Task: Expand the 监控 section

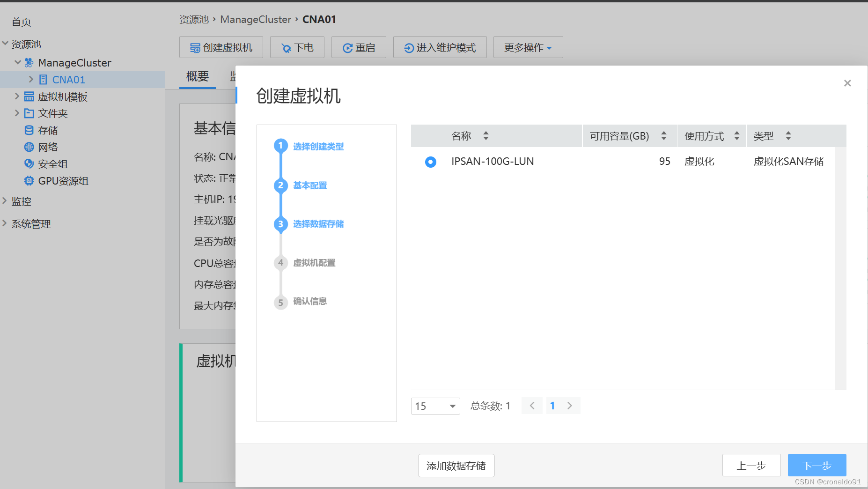Action: 5,201
